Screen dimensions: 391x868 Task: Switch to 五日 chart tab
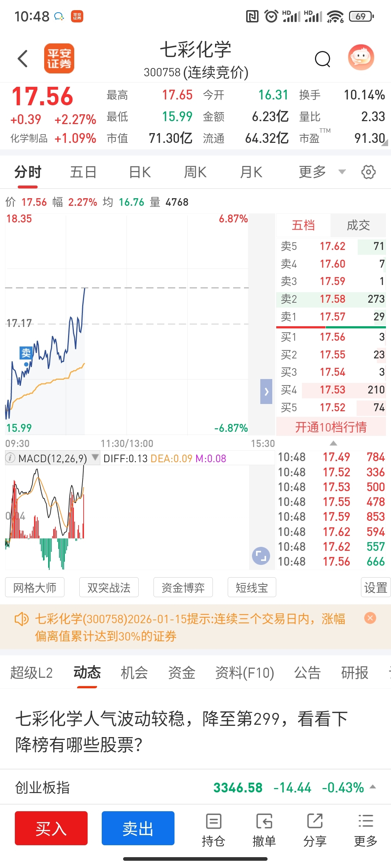coord(83,172)
